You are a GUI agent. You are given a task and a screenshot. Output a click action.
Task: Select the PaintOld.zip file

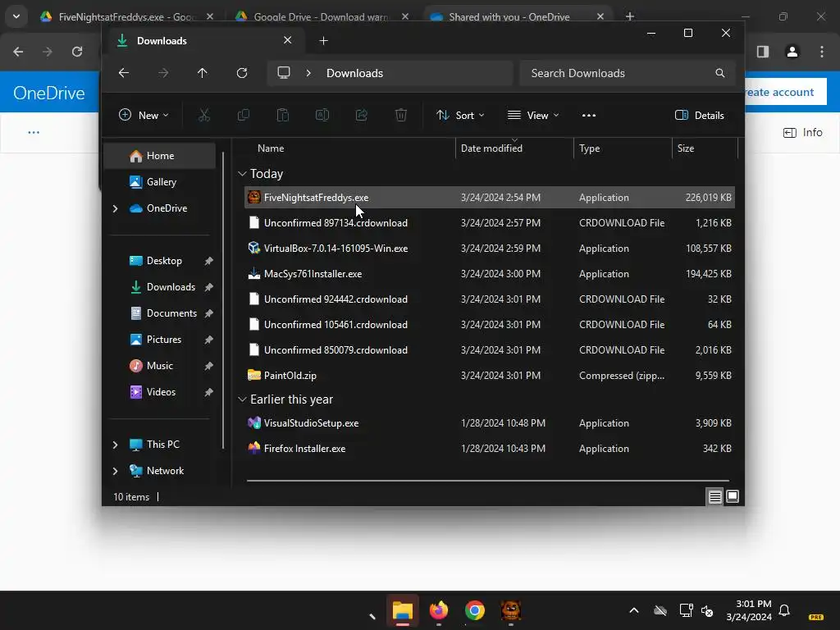tap(490, 375)
